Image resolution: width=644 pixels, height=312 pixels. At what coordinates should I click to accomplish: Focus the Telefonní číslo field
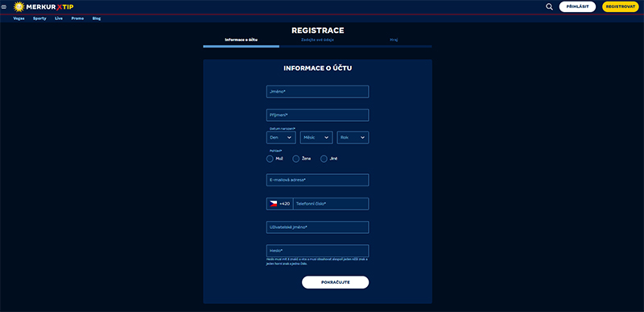(x=331, y=204)
